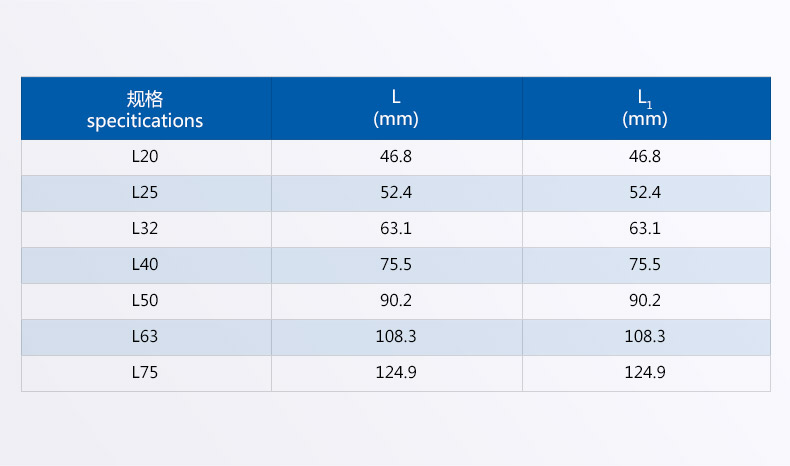Select 52.4 in the L1 column
Image resolution: width=790 pixels, height=466 pixels.
click(645, 193)
